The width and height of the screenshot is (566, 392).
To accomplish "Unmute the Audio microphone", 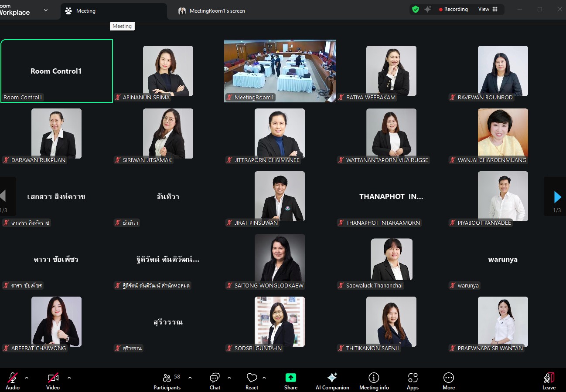I will pyautogui.click(x=13, y=381).
